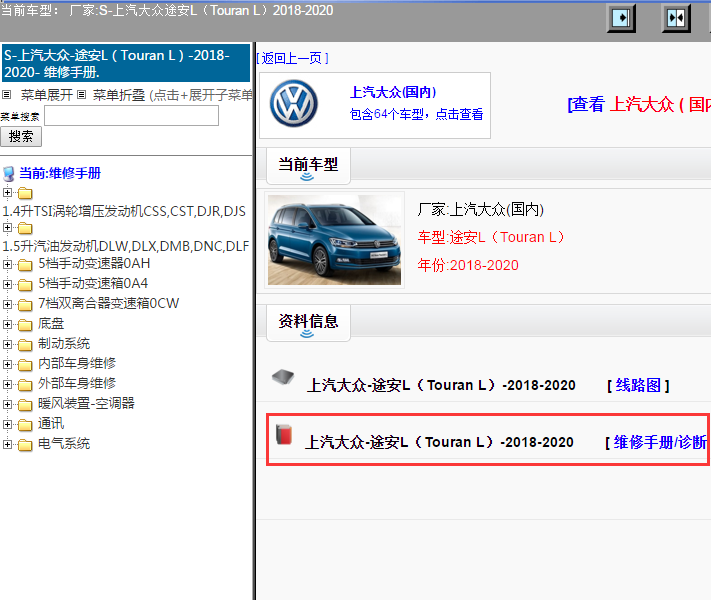Click the 菜单折叠 text

119,95
